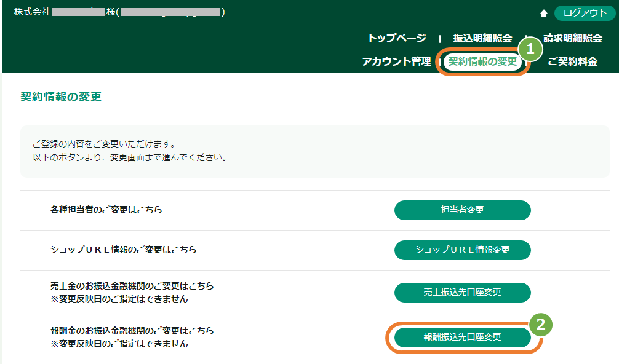Select the 契約情報の変更 navigation item
The width and height of the screenshot is (619, 364).
click(482, 61)
